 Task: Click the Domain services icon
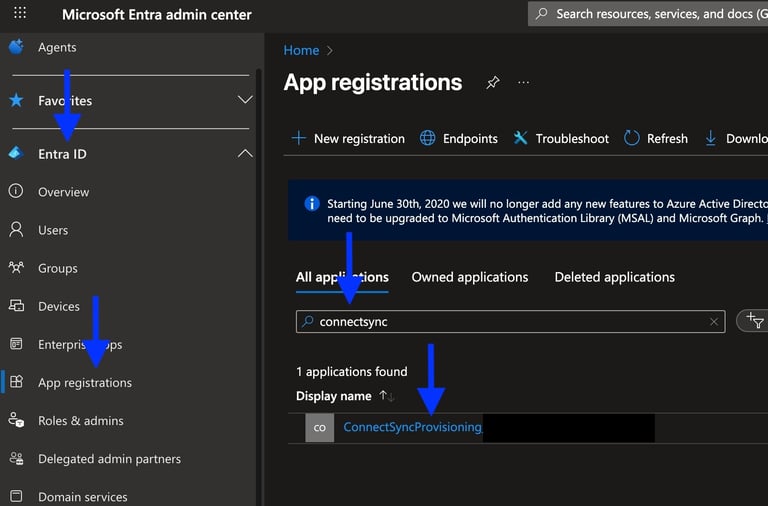(16, 496)
